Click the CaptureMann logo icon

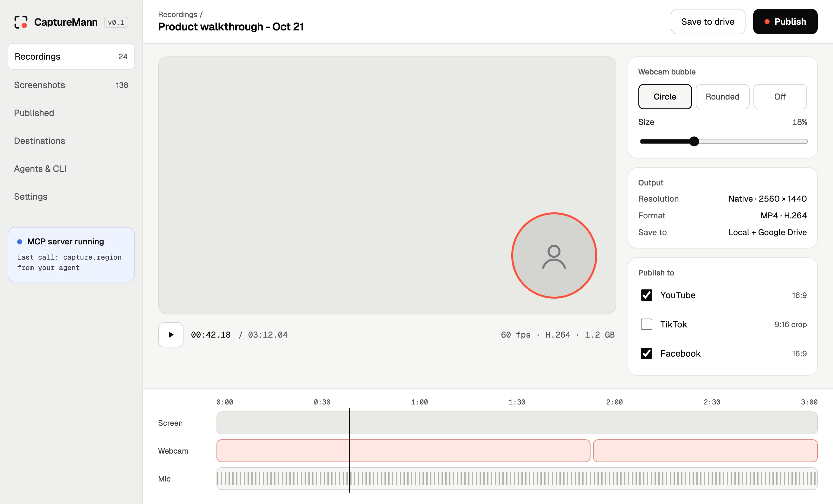click(21, 22)
